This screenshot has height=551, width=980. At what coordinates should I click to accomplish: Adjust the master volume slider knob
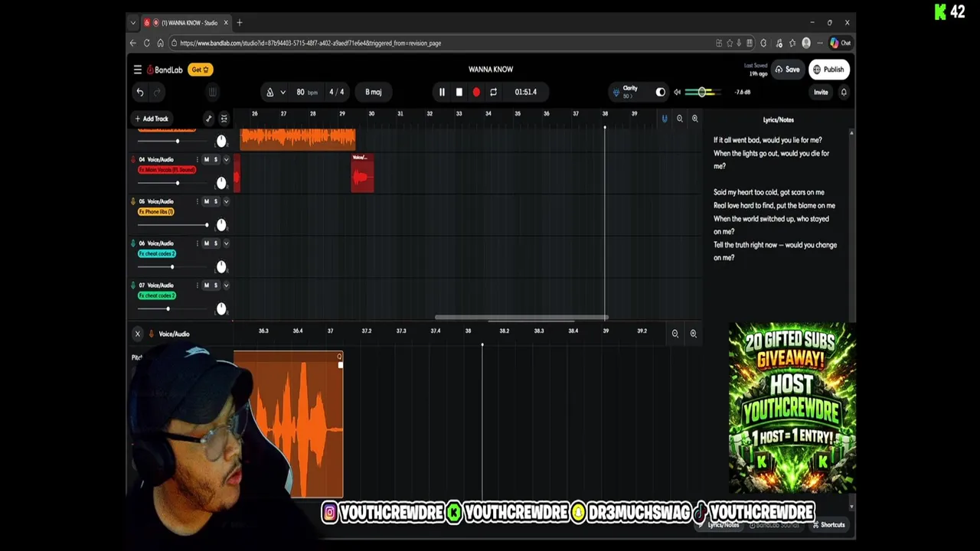[702, 92]
